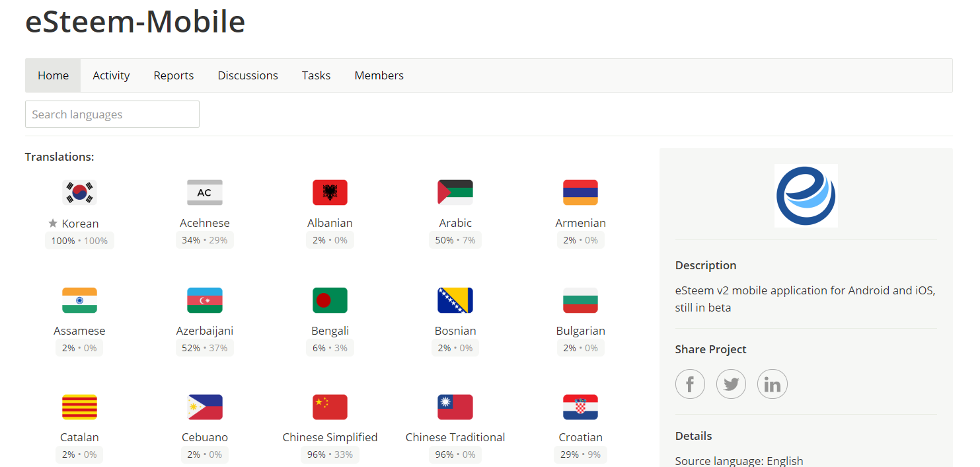The width and height of the screenshot is (980, 467).
Task: Share project on Twitter
Action: [x=731, y=384]
